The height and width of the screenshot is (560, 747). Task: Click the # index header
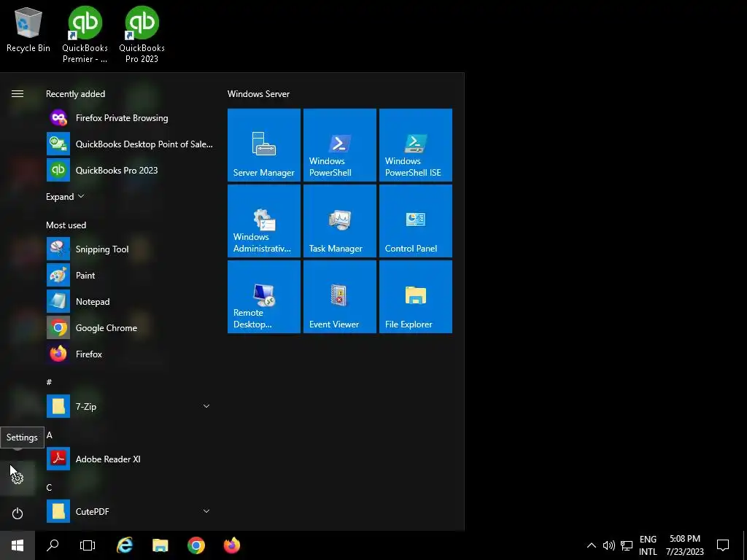(x=49, y=382)
